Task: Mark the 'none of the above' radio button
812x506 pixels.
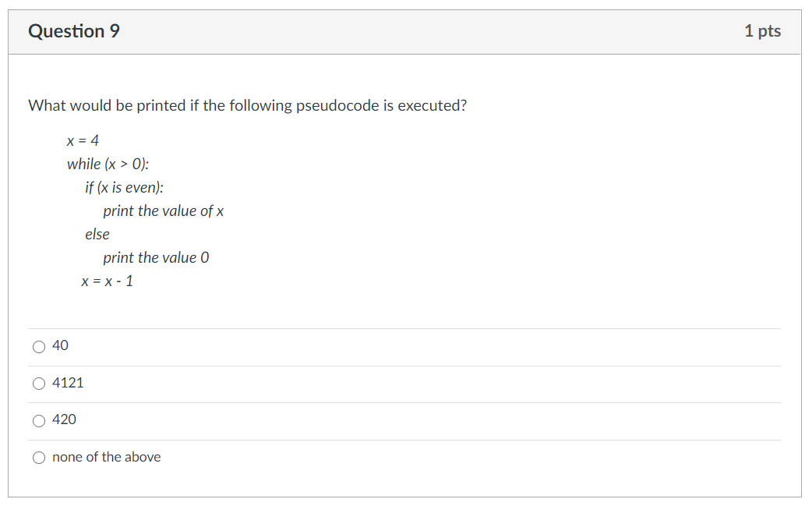Action: pyautogui.click(x=39, y=458)
